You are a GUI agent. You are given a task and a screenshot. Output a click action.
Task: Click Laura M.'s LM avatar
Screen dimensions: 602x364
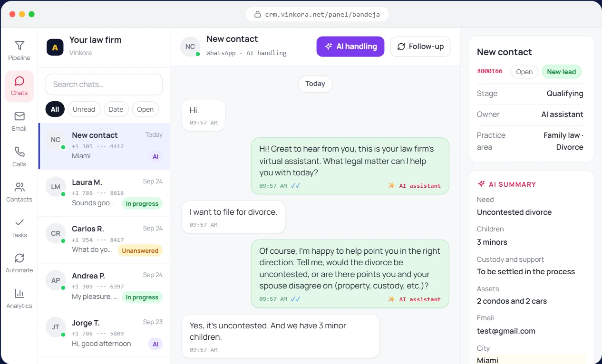pyautogui.click(x=56, y=187)
